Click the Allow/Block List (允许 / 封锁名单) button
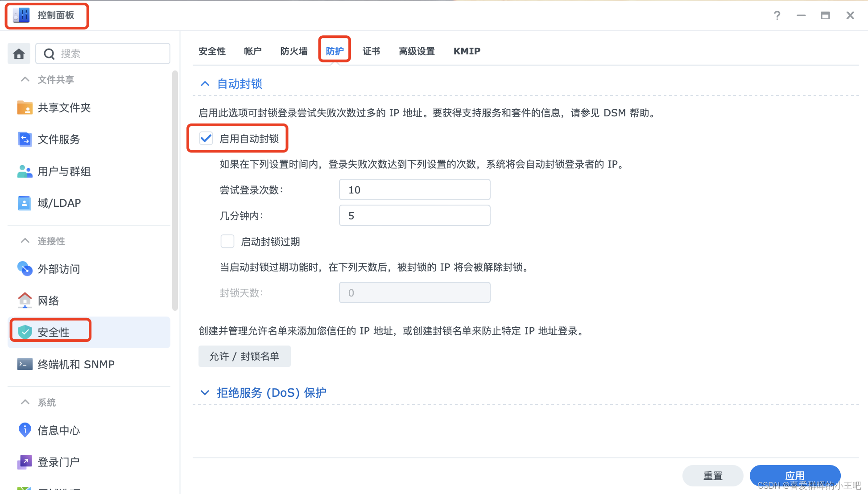The width and height of the screenshot is (868, 494). 244,356
